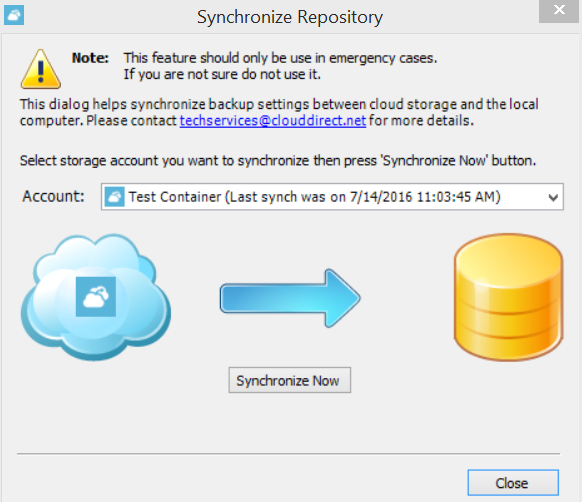582x502 pixels.
Task: Click the Account: field label
Action: (x=53, y=196)
